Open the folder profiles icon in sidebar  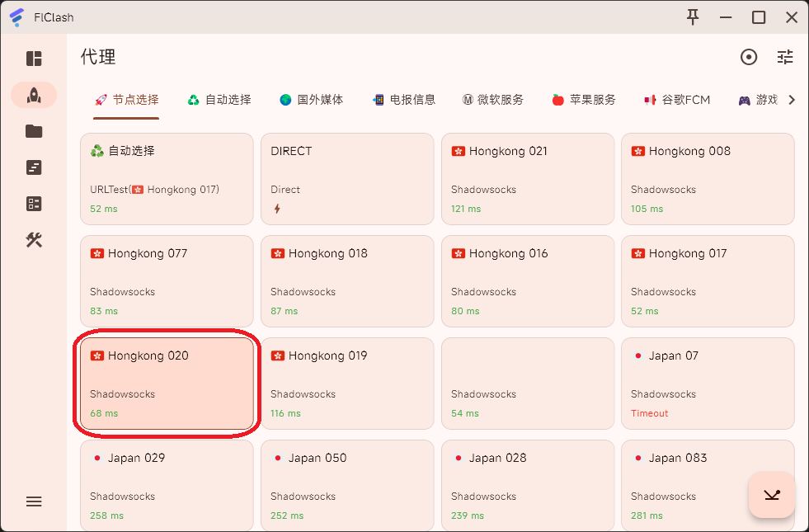[34, 131]
